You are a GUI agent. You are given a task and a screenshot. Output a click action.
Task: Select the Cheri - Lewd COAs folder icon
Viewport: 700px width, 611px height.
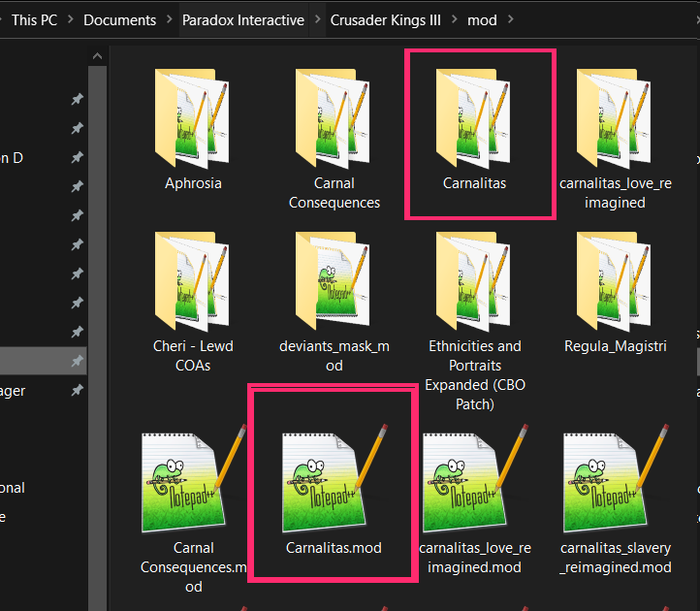pyautogui.click(x=192, y=281)
